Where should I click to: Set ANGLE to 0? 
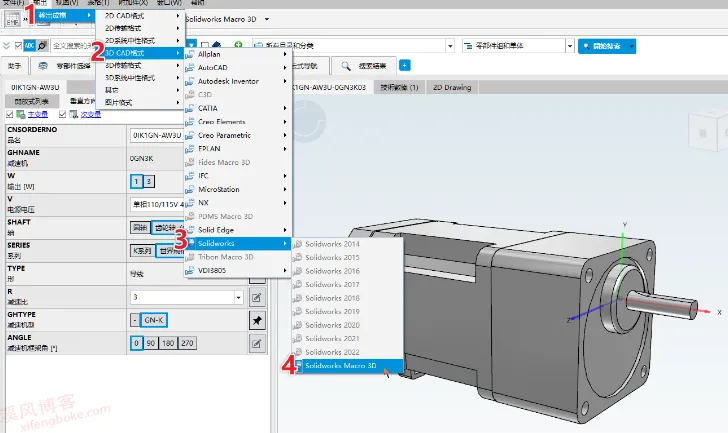[x=136, y=343]
